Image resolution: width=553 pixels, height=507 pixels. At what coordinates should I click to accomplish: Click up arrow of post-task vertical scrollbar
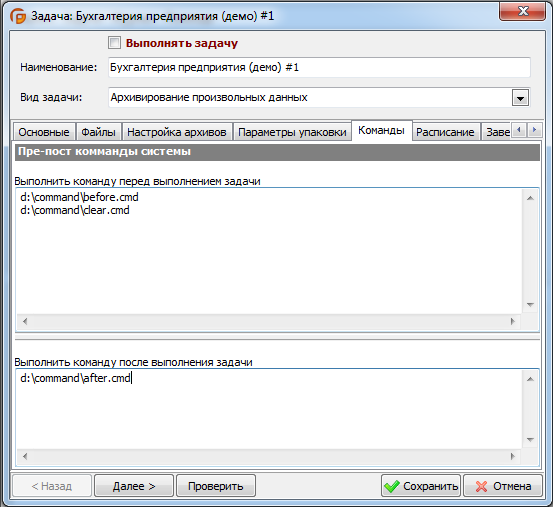(530, 379)
